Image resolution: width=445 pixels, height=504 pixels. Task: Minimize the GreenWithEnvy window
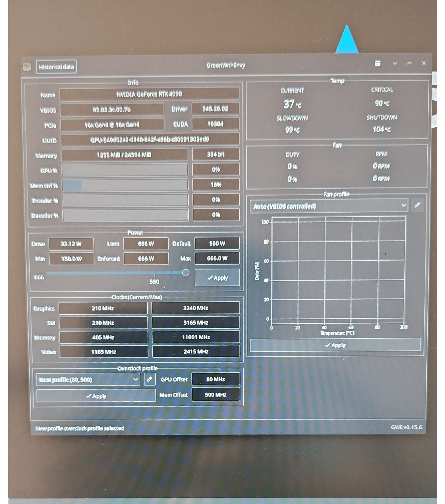[x=395, y=63]
